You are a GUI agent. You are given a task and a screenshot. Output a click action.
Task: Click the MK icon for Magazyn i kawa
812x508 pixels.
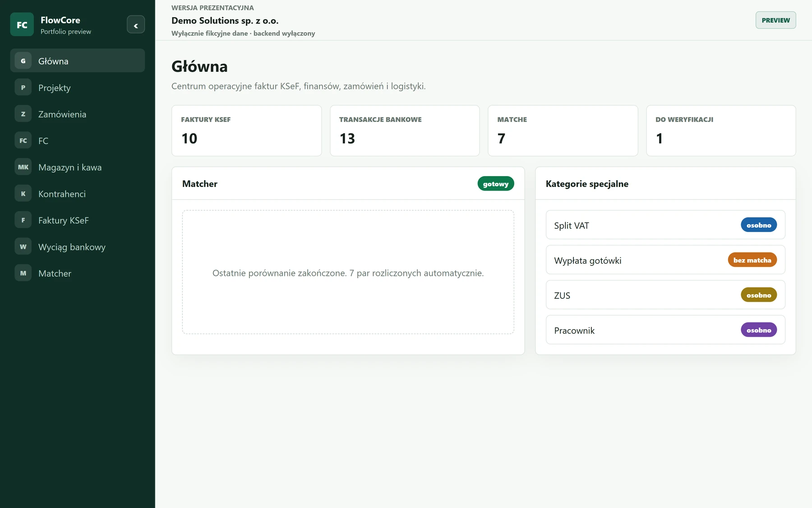[23, 167]
